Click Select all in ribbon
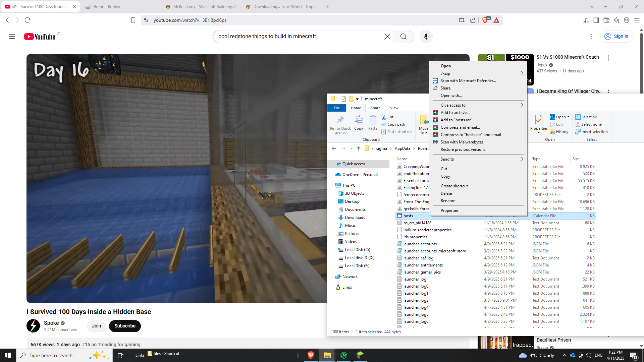The image size is (644, 362). 589,117
